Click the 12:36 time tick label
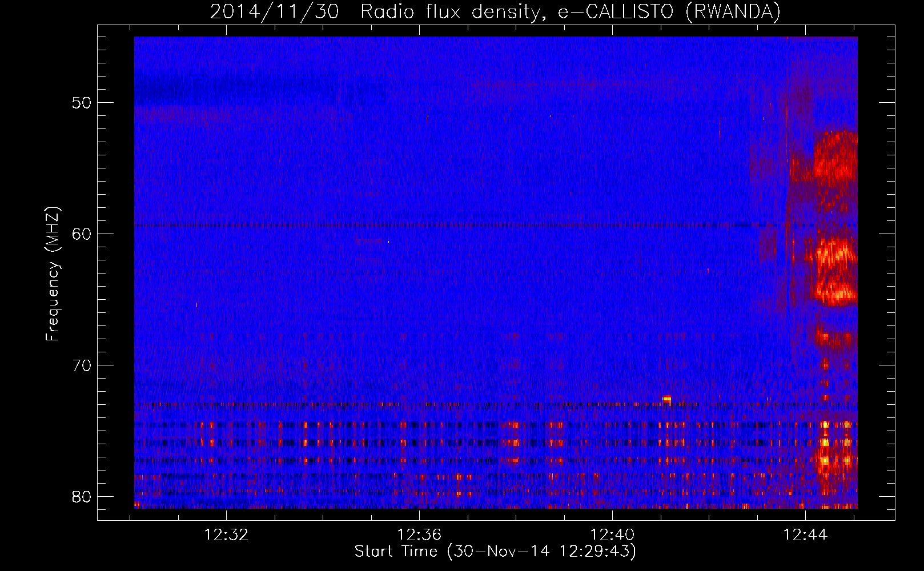 (x=420, y=535)
